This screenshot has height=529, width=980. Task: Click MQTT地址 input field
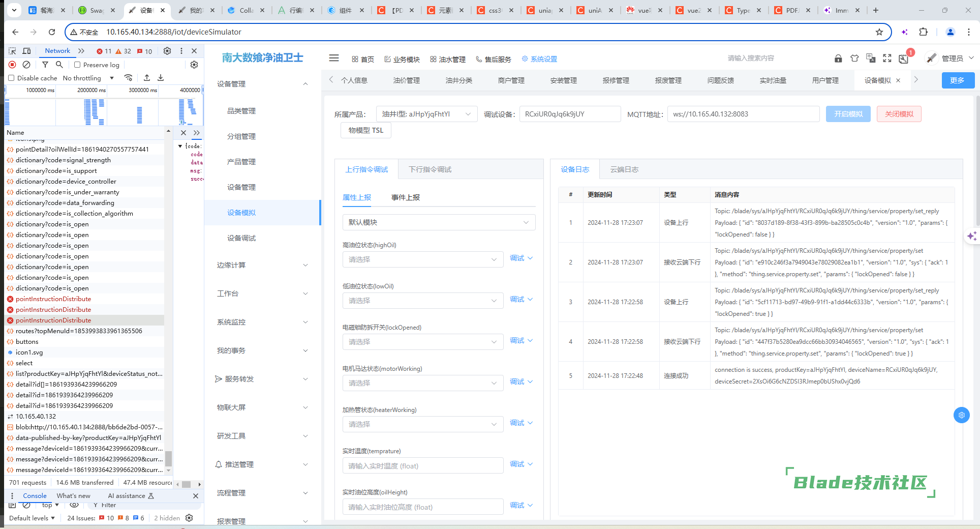coord(744,114)
